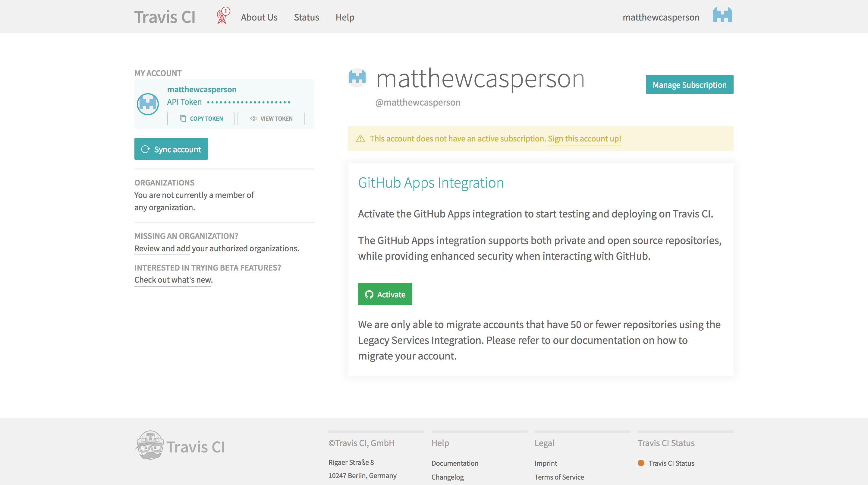Screen dimensions: 868x485
Task: Click the footer 'Travis CI Status' column heading
Action: click(x=666, y=443)
